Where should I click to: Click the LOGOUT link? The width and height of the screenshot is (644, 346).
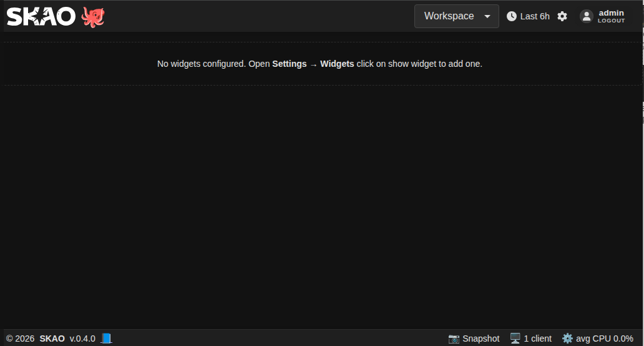[x=611, y=21]
